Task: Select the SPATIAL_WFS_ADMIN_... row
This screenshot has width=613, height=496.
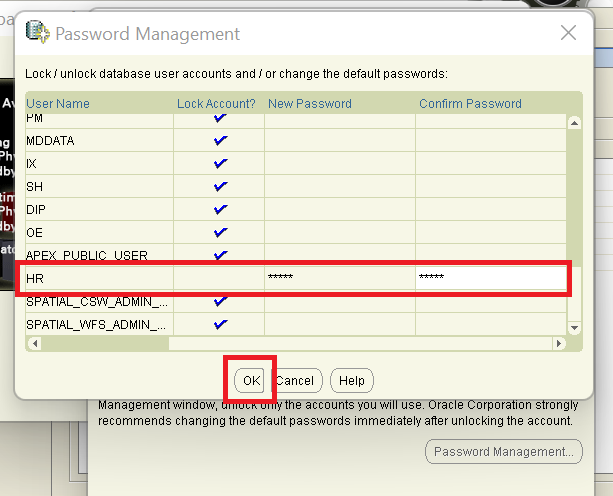Action: 99,324
